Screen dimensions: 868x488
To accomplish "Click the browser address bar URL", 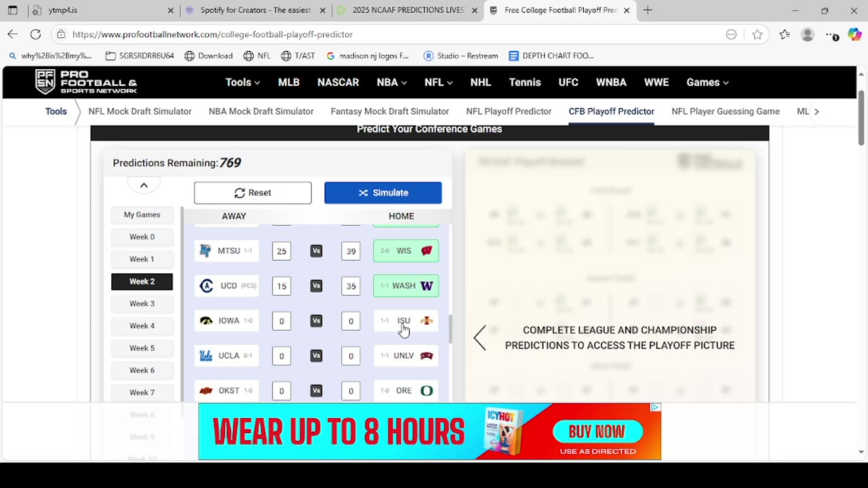I will coord(213,34).
